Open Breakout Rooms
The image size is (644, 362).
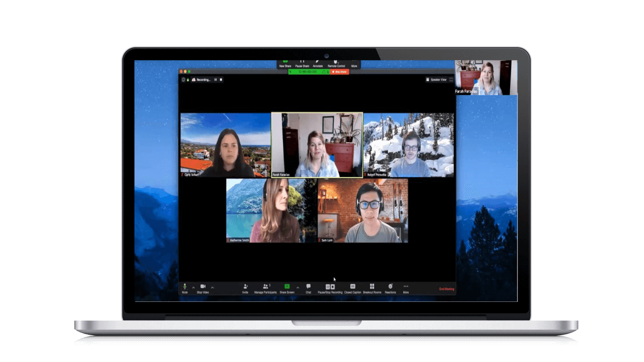[372, 287]
